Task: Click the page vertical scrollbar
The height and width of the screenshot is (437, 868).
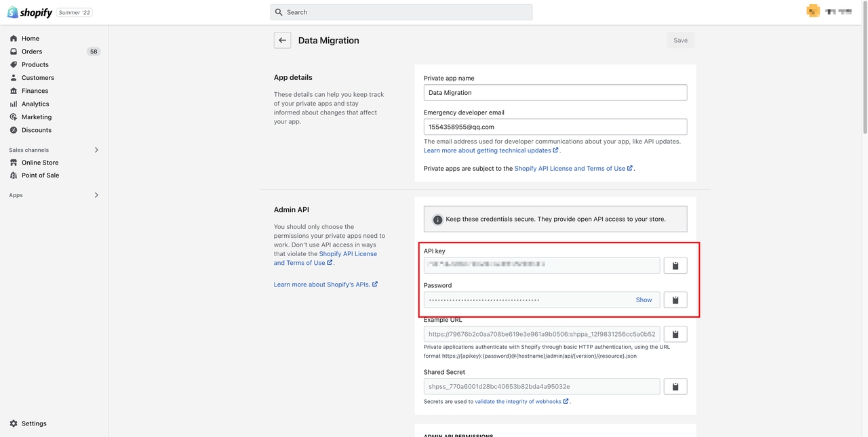Action: [865, 68]
